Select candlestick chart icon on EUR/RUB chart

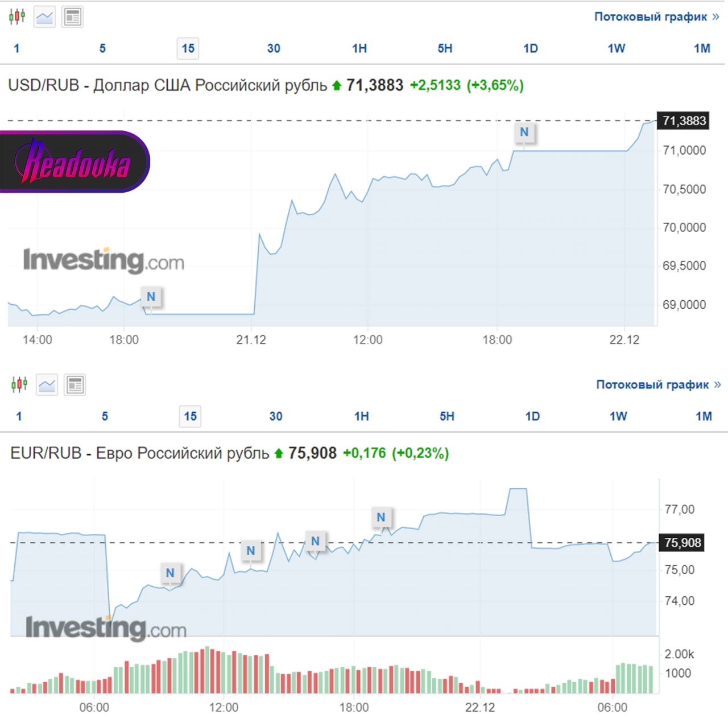pos(19,385)
